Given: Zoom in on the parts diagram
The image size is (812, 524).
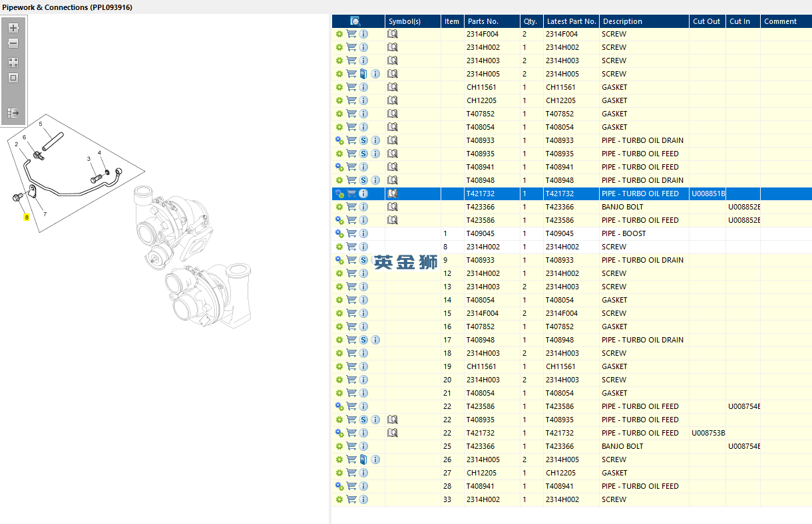Looking at the screenshot, I should pyautogui.click(x=13, y=28).
